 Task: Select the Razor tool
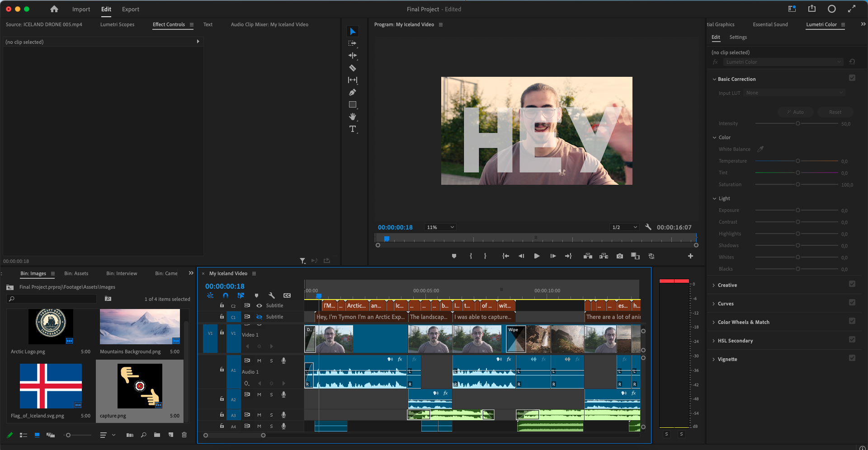point(353,68)
